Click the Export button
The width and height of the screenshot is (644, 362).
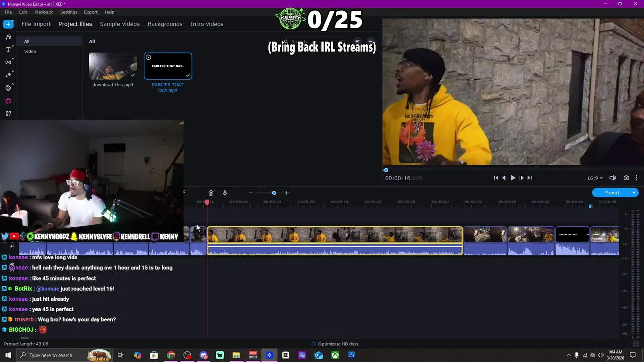point(612,193)
